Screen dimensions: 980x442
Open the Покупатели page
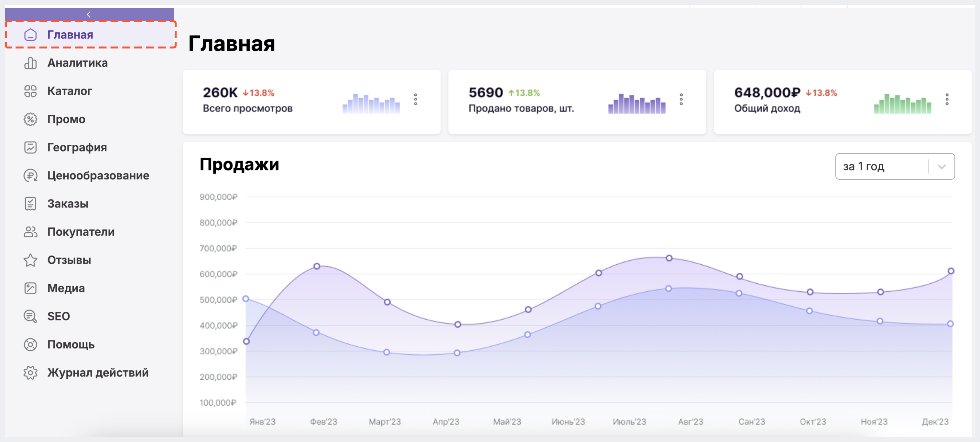pyautogui.click(x=81, y=231)
